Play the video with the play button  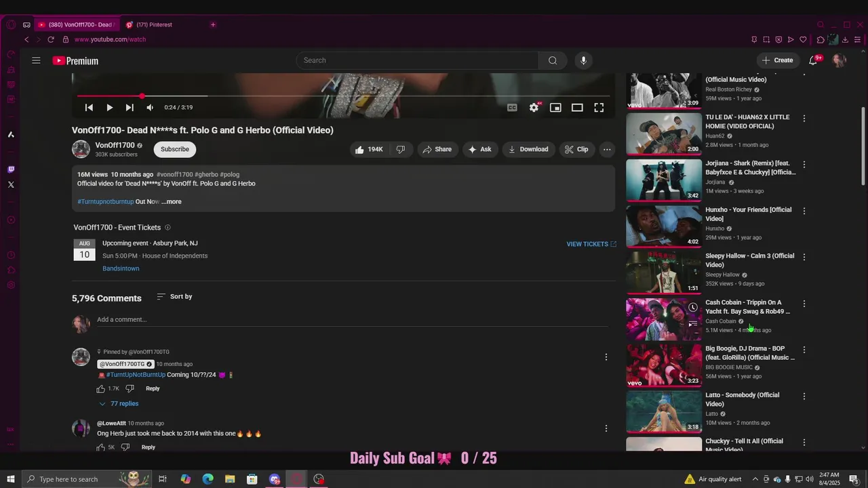point(109,108)
